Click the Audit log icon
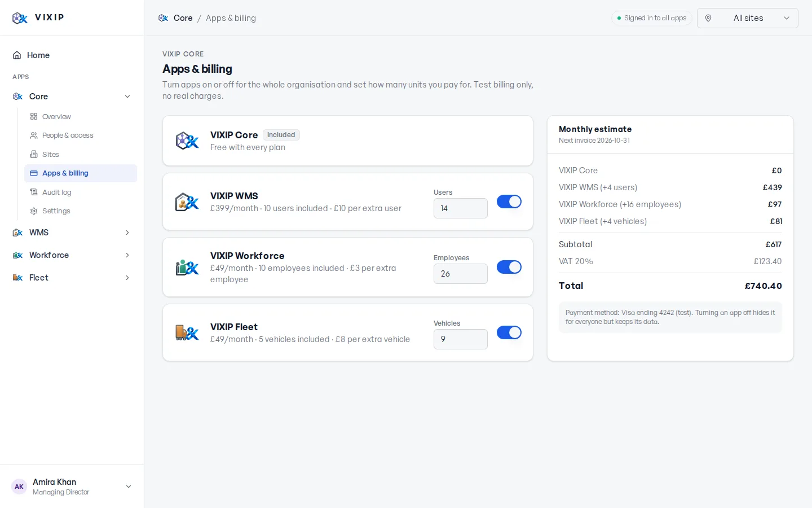Screen dimensions: 812x508 [34, 192]
